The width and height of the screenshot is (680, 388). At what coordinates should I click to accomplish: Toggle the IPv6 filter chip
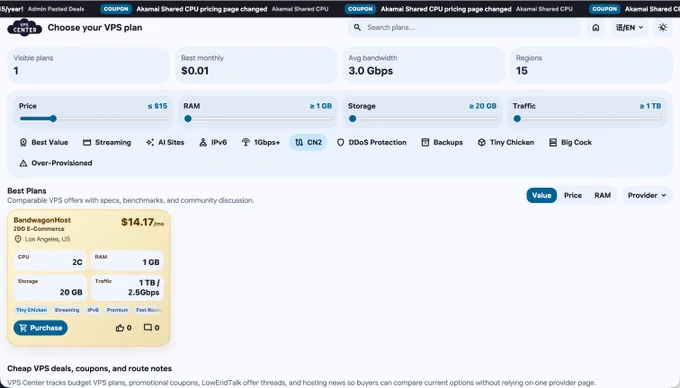213,142
